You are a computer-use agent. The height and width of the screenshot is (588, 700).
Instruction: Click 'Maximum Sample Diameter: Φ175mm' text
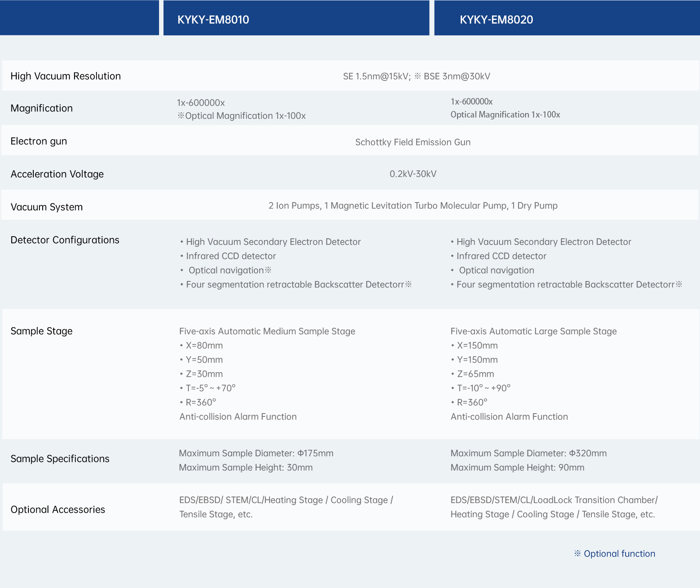256,453
